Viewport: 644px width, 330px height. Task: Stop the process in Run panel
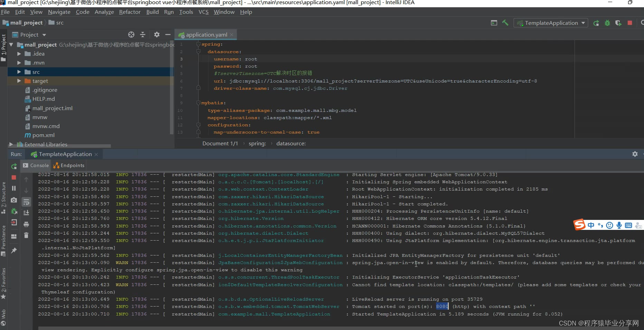click(14, 177)
